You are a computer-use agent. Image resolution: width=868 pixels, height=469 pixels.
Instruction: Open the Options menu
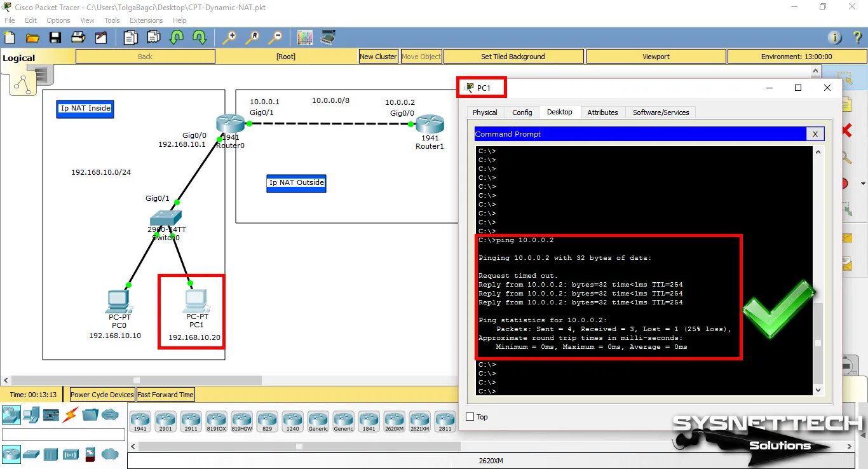pos(58,20)
